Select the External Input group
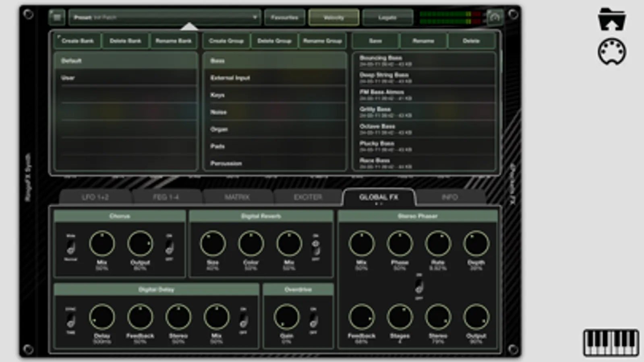 click(x=275, y=78)
